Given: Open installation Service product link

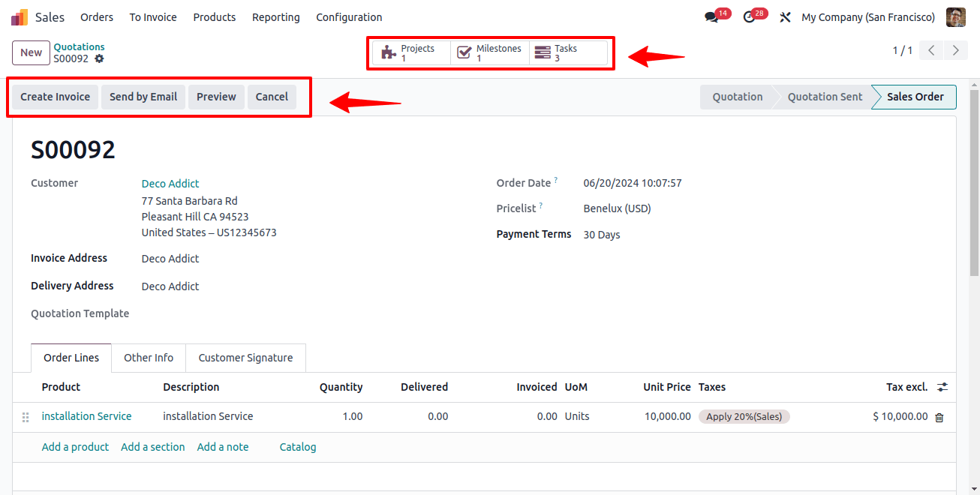Looking at the screenshot, I should coord(87,416).
